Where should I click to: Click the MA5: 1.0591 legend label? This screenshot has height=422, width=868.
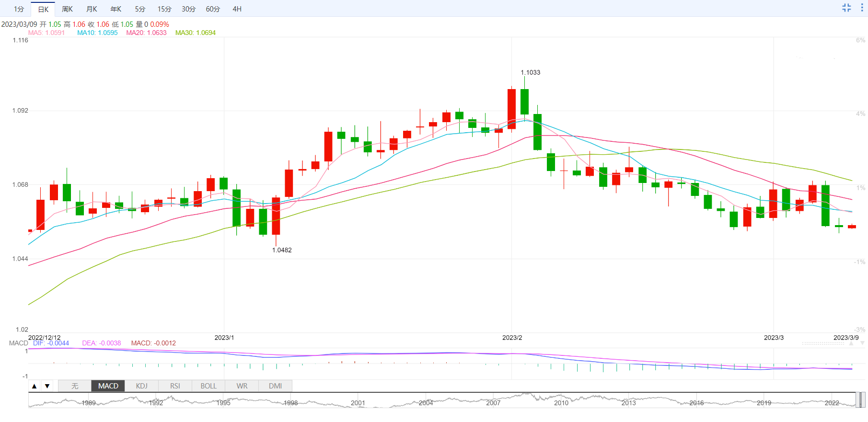pyautogui.click(x=46, y=33)
